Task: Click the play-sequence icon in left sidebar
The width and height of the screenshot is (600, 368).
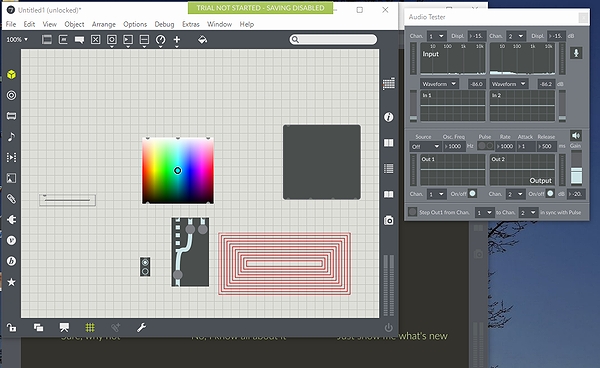Action: (x=11, y=157)
